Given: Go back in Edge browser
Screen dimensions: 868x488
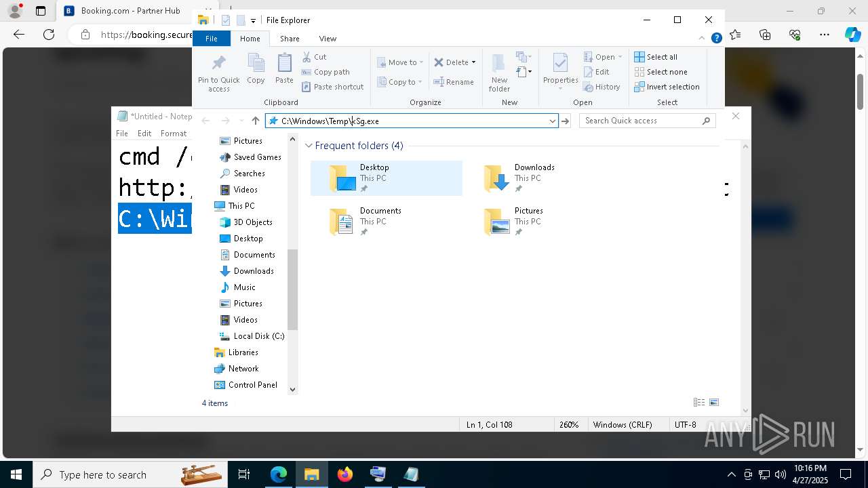Looking at the screenshot, I should coord(19,35).
